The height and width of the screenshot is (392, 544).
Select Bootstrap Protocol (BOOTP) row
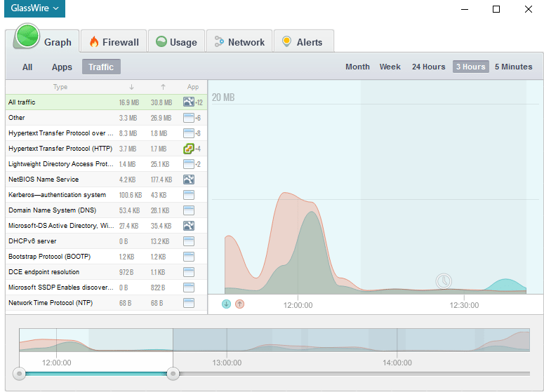pyautogui.click(x=106, y=257)
